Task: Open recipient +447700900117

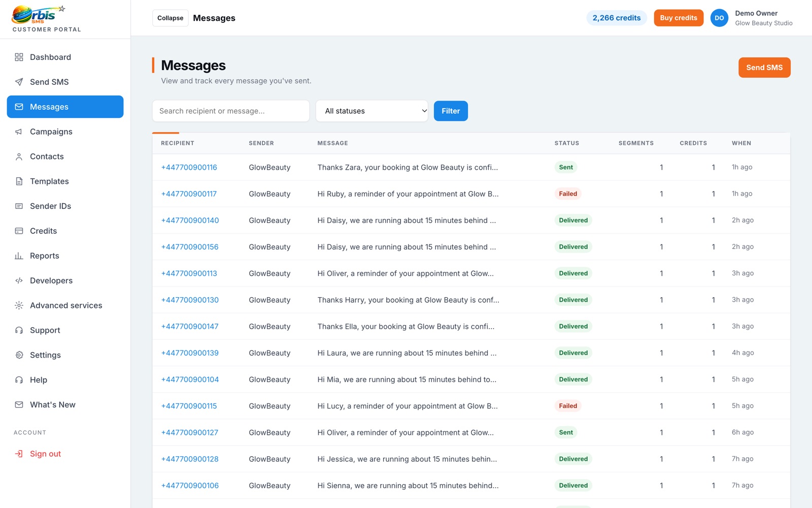Action: (x=189, y=194)
